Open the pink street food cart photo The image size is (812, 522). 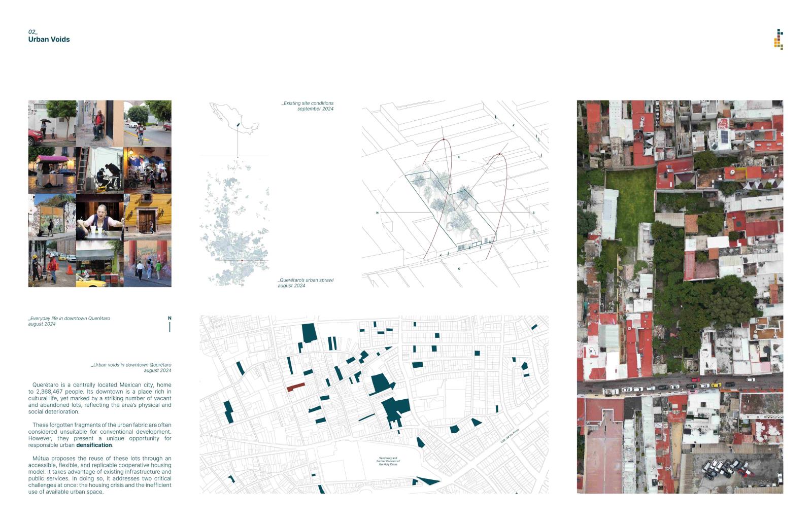coord(52,170)
